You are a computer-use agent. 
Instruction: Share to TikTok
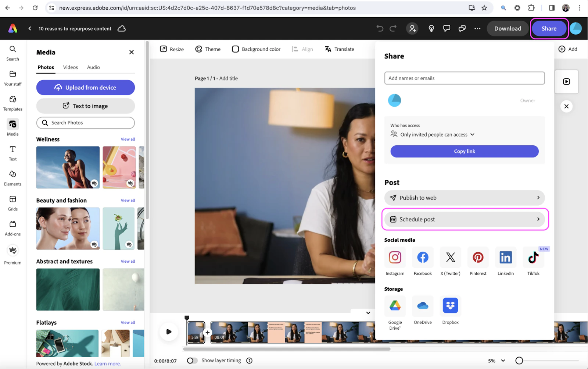pos(533,258)
